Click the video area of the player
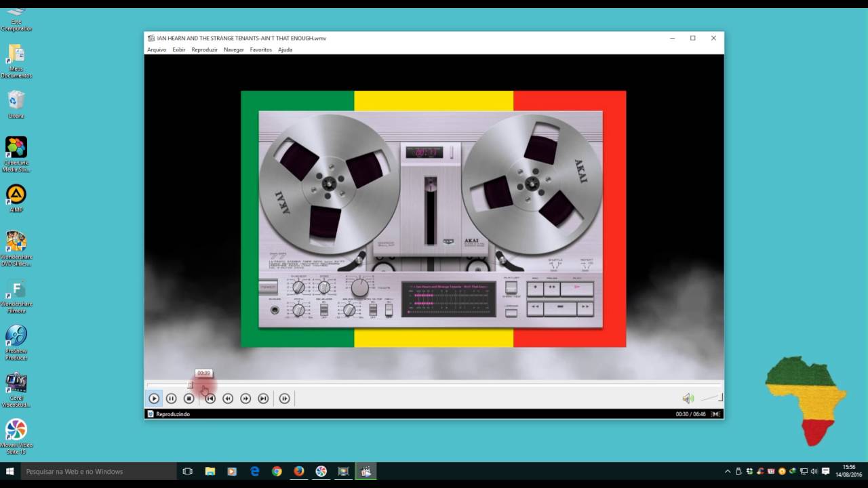 pos(434,217)
